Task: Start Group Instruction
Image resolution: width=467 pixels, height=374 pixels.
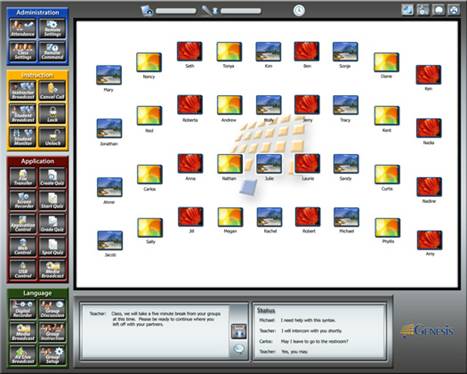Action: click(52, 332)
